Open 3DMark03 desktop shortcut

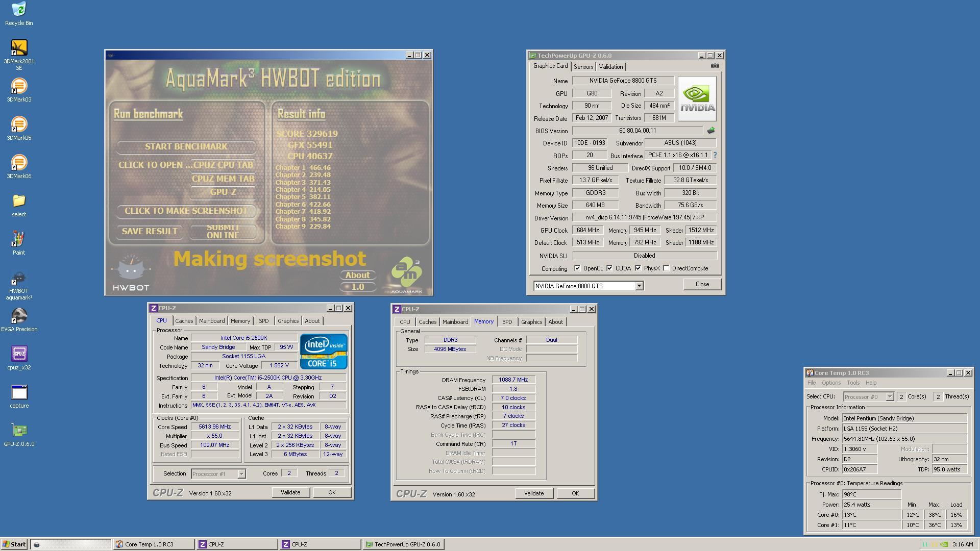(x=19, y=90)
